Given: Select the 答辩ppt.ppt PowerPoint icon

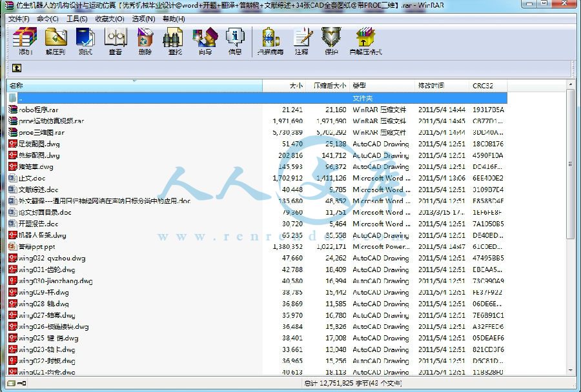Looking at the screenshot, I should click(13, 246).
